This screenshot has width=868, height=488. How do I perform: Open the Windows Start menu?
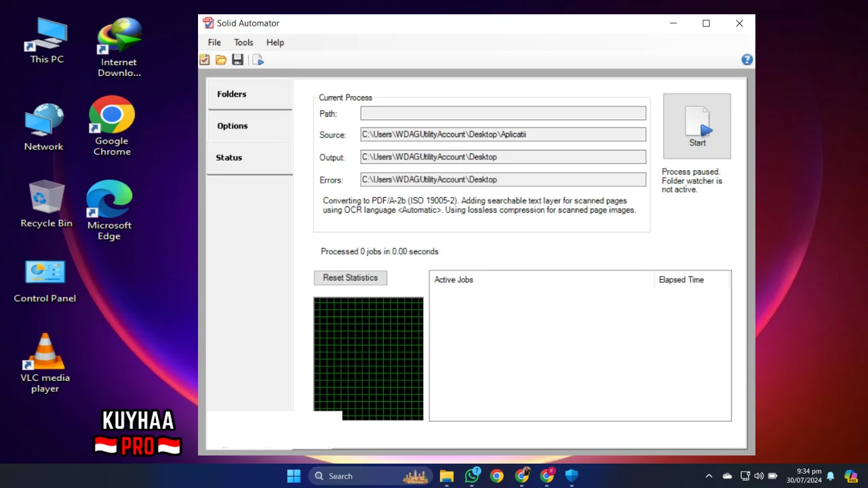coord(294,476)
